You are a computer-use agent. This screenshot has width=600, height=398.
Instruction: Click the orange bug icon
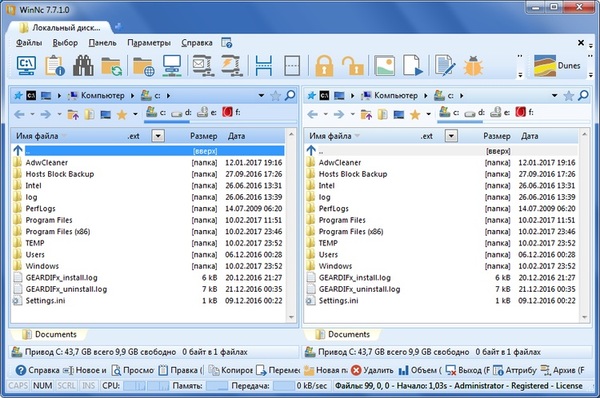[473, 65]
